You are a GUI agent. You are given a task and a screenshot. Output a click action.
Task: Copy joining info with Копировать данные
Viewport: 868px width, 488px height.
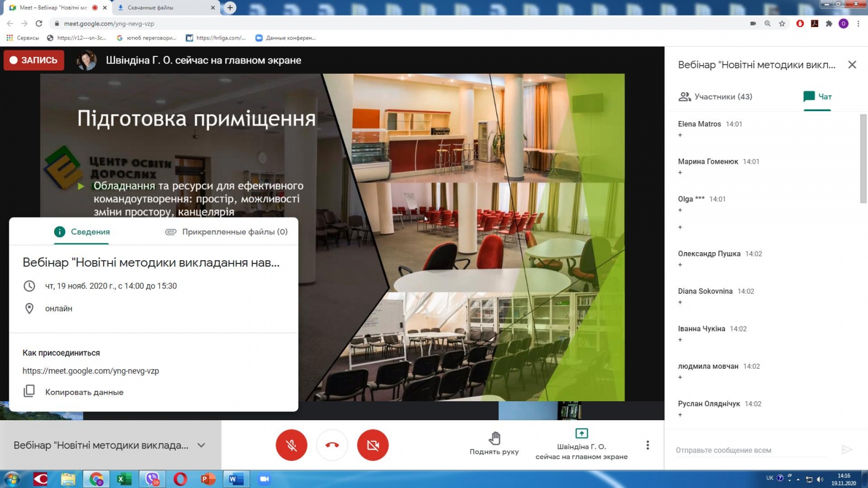(73, 391)
